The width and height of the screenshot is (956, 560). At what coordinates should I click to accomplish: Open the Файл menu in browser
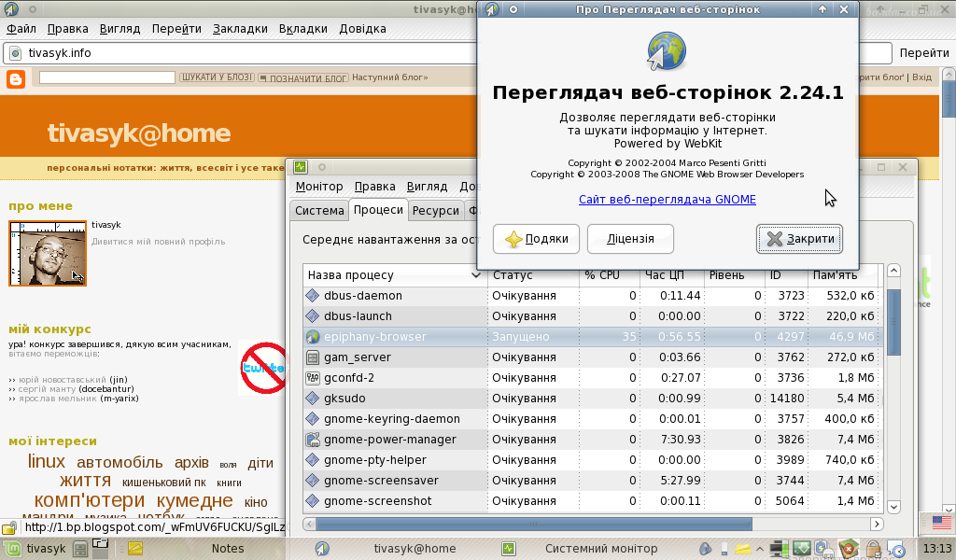click(21, 29)
